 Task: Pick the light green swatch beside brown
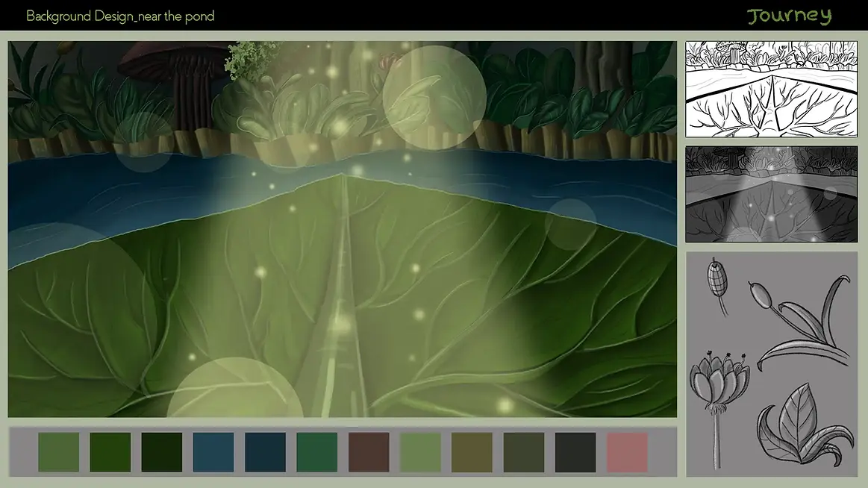click(421, 452)
